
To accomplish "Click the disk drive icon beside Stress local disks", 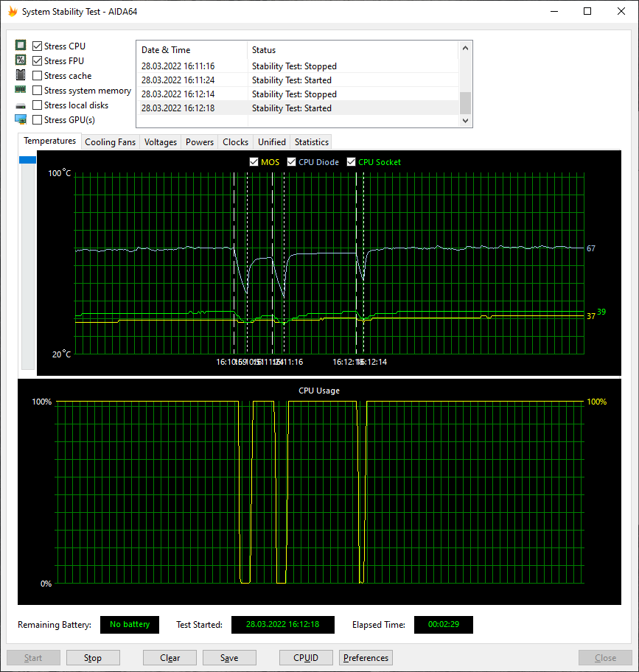I will tap(21, 106).
